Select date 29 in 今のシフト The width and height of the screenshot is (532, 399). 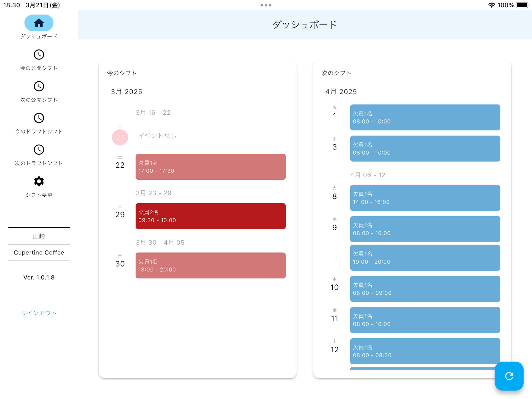pos(120,214)
